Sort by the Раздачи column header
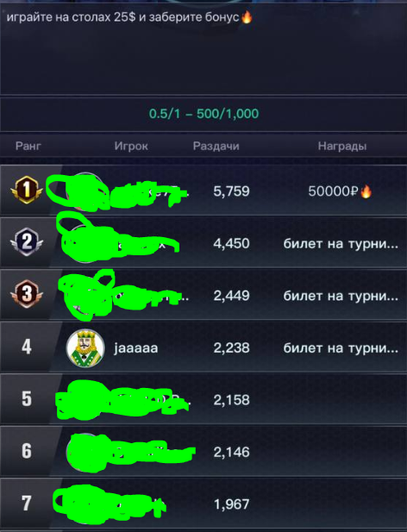Screen dimensions: 407x532 [216, 147]
